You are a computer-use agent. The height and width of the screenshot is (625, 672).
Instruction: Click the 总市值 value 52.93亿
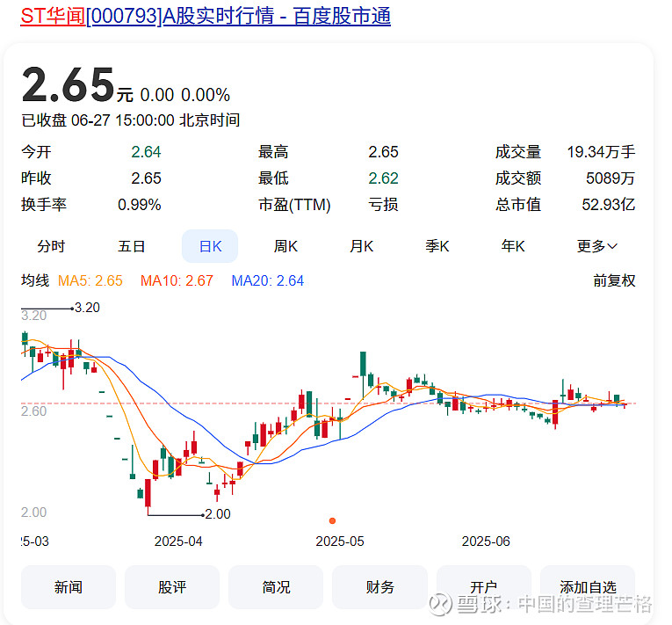(x=609, y=205)
